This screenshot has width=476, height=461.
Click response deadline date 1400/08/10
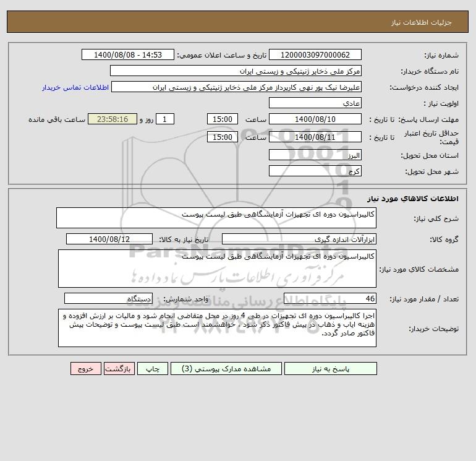(x=315, y=119)
